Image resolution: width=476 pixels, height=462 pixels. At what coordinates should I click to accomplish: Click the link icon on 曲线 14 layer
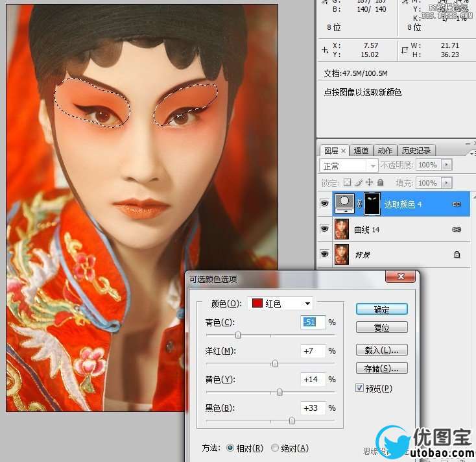(x=456, y=230)
